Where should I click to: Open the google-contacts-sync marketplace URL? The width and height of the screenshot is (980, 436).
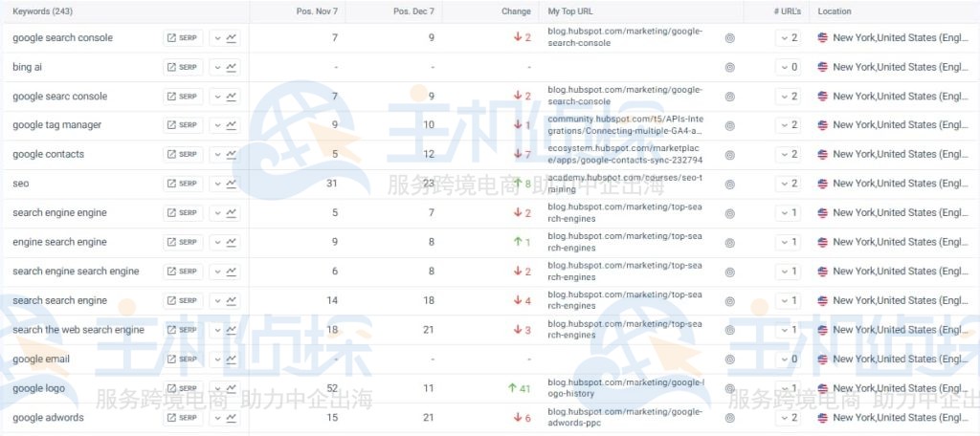[x=625, y=154]
